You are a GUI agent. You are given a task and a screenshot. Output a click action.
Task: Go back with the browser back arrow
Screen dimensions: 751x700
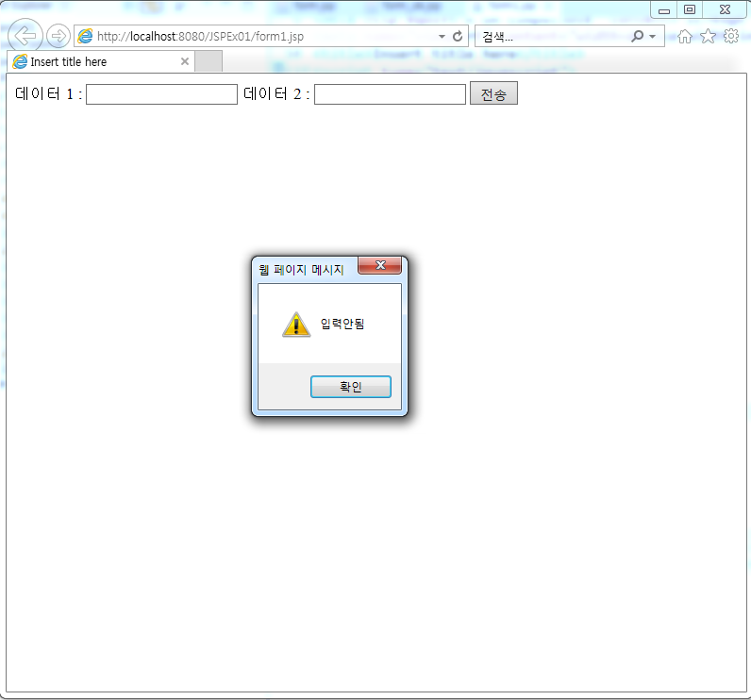pos(25,36)
